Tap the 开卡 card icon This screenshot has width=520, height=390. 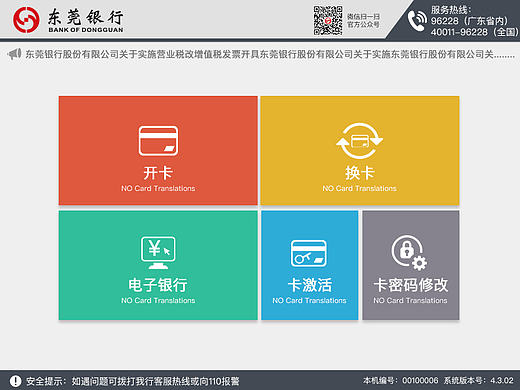tap(158, 141)
